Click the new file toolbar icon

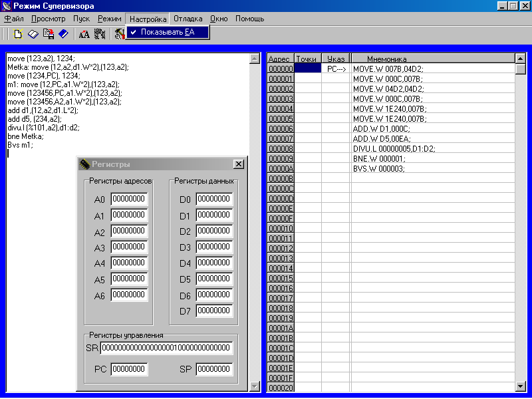18,33
